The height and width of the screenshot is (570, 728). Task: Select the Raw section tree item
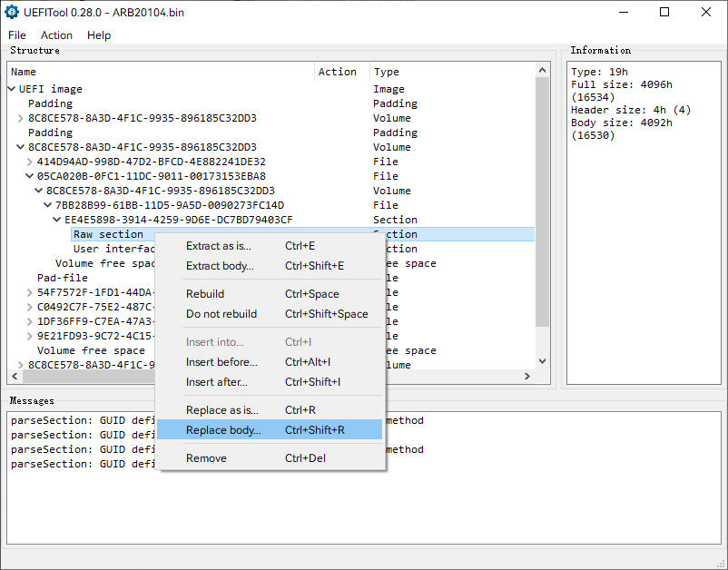coord(108,234)
